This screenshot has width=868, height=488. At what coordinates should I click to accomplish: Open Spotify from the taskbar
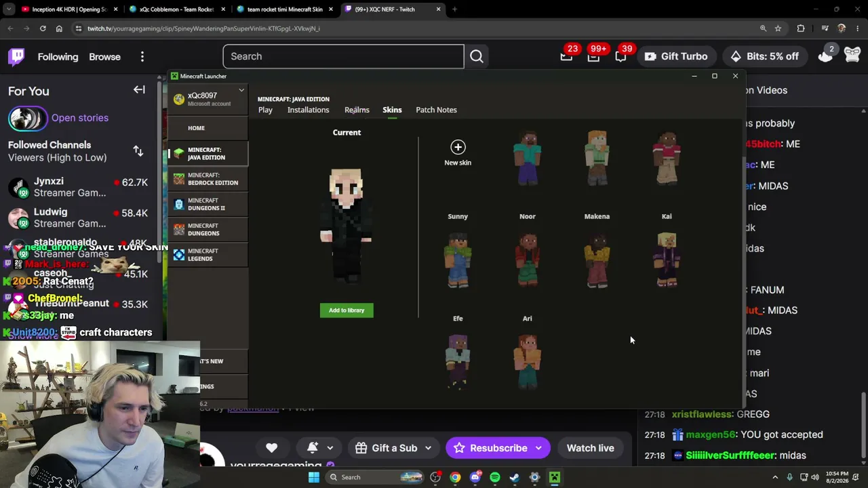(x=494, y=477)
